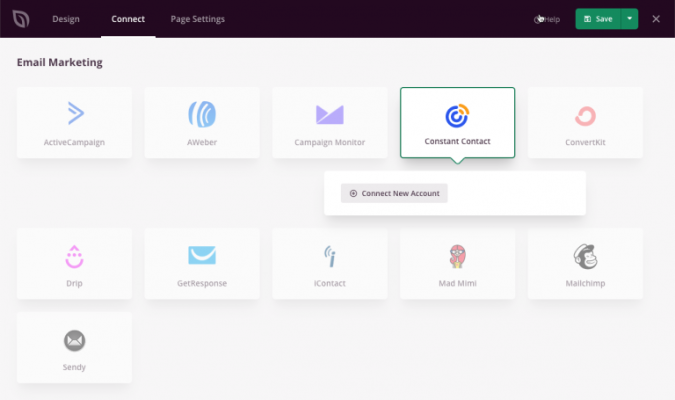Select the ActiveCampaign arrow icon
The image size is (675, 400).
pos(74,114)
